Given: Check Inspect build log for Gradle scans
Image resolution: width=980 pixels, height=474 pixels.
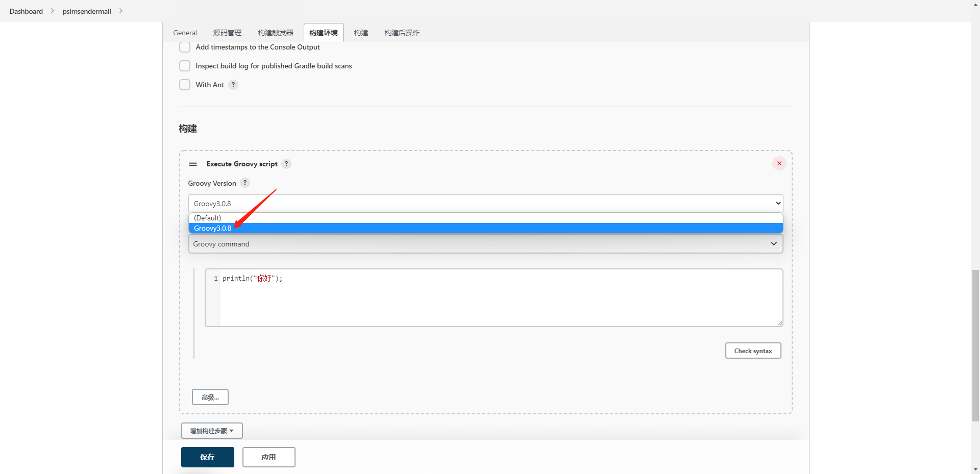Looking at the screenshot, I should pos(185,66).
